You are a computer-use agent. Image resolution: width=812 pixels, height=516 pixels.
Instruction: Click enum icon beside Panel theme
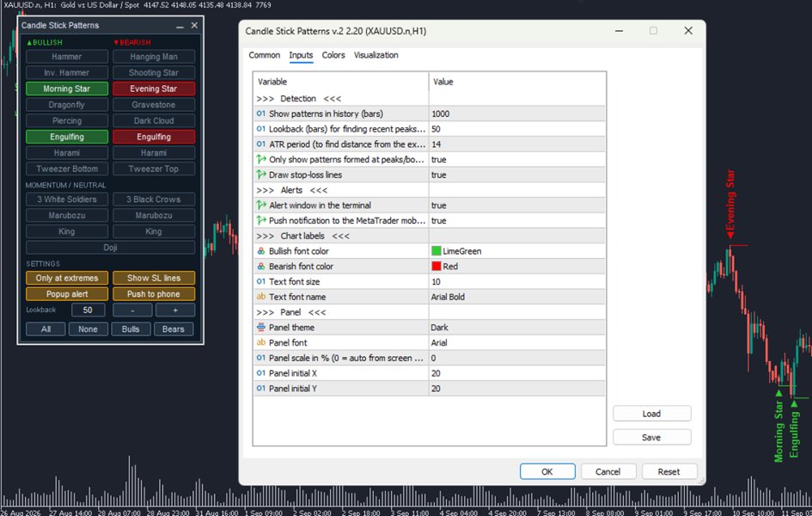[x=261, y=328]
